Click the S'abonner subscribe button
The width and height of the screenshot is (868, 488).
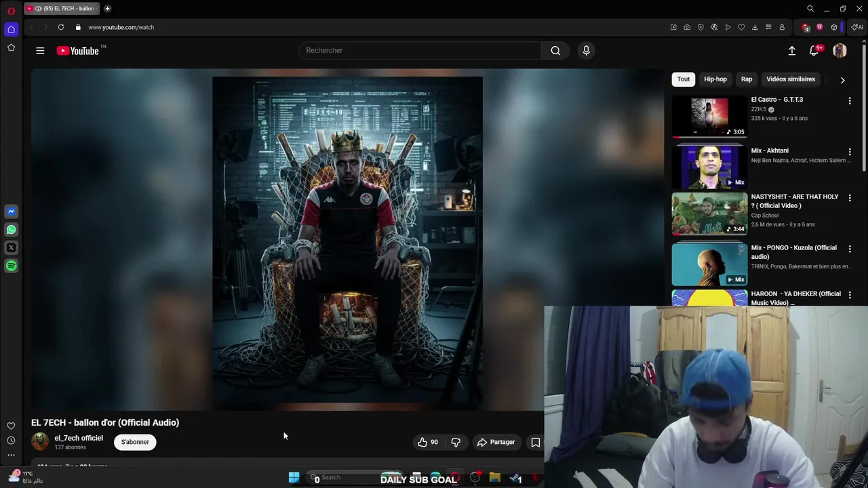(x=135, y=442)
